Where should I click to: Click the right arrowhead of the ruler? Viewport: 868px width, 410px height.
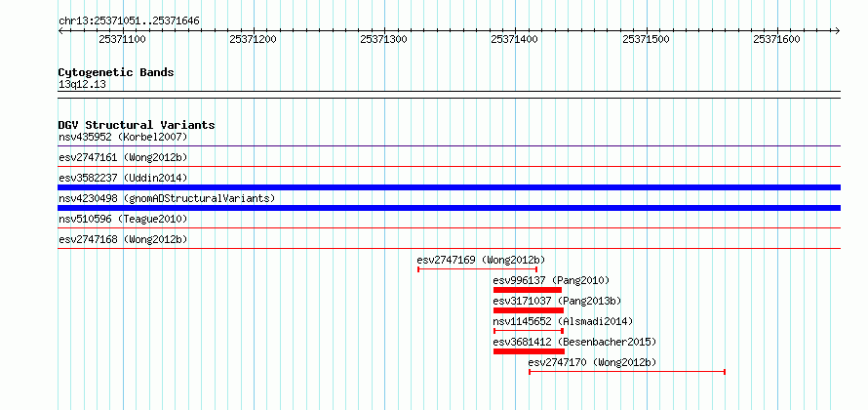pos(837,30)
